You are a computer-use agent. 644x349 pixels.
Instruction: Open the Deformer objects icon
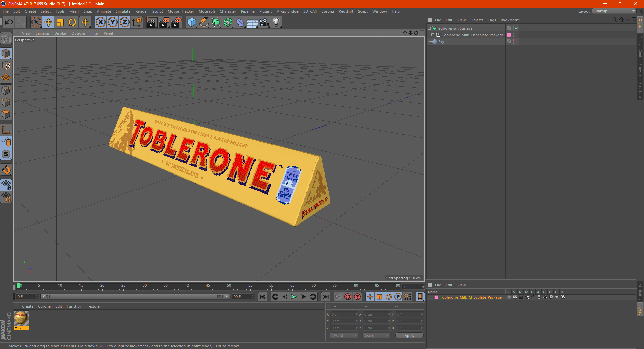[240, 22]
